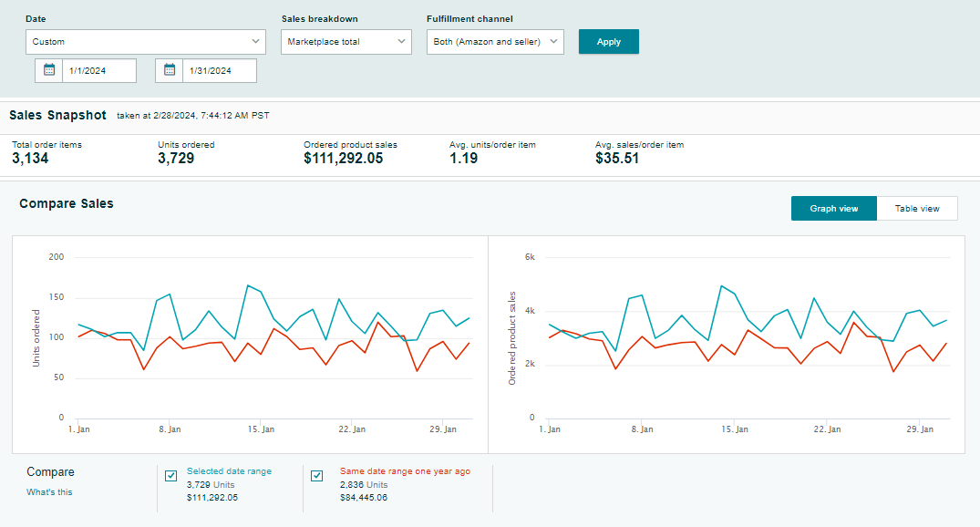Uncheck the Selected date range checkbox
This screenshot has height=527, width=980.
pos(170,476)
